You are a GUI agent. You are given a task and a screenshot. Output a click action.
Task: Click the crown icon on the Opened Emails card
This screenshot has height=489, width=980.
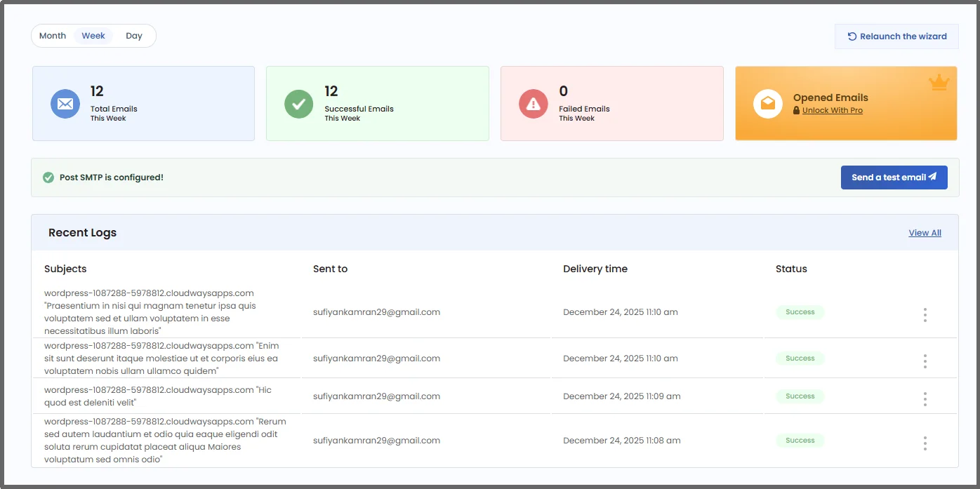pos(939,82)
